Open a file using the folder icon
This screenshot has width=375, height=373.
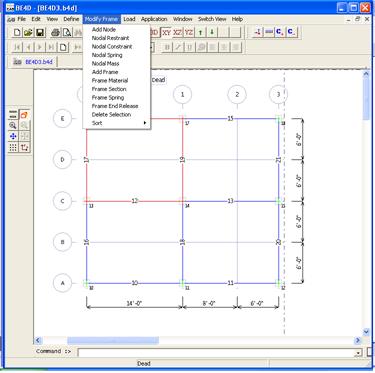coord(28,32)
